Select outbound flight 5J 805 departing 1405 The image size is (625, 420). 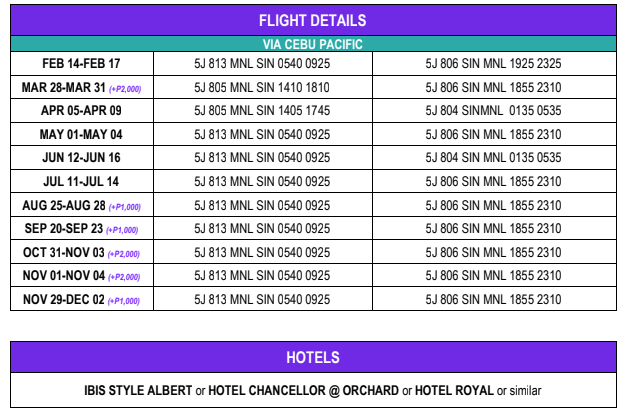[261, 110]
